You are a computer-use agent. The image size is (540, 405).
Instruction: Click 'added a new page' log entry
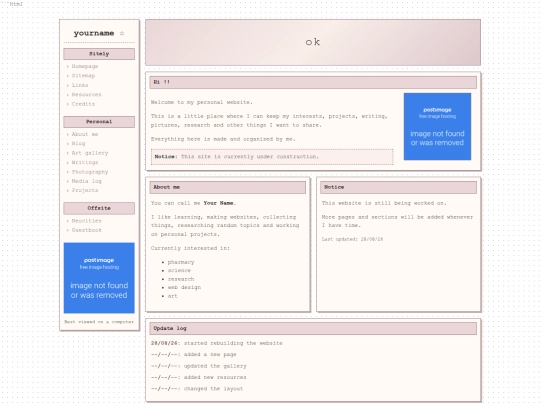(210, 354)
